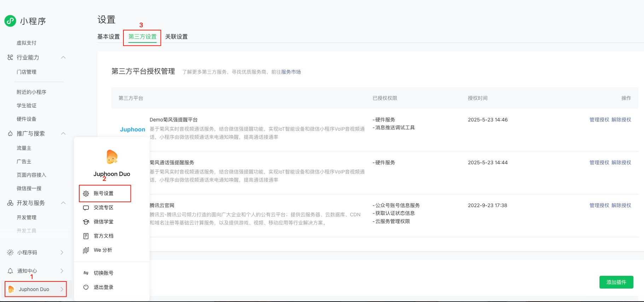This screenshot has height=302, width=644.
Task: Click the 推广与搜索 flame icon
Action: pyautogui.click(x=10, y=133)
